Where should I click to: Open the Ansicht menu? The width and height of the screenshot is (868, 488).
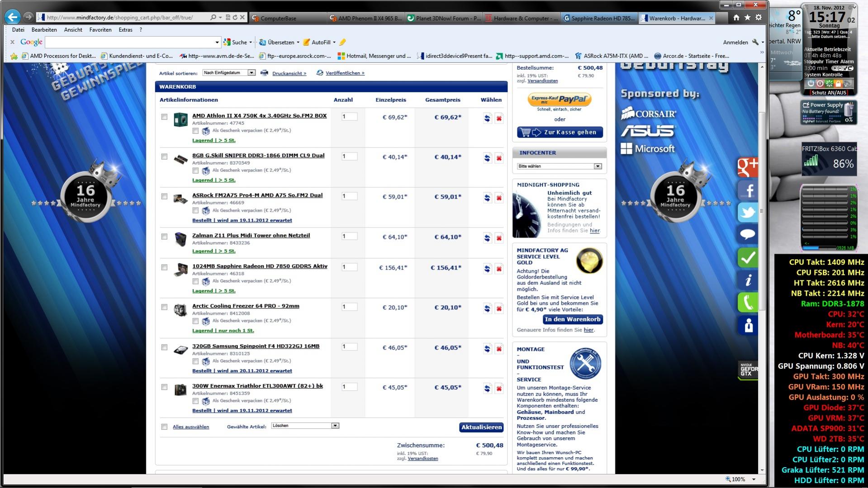73,30
